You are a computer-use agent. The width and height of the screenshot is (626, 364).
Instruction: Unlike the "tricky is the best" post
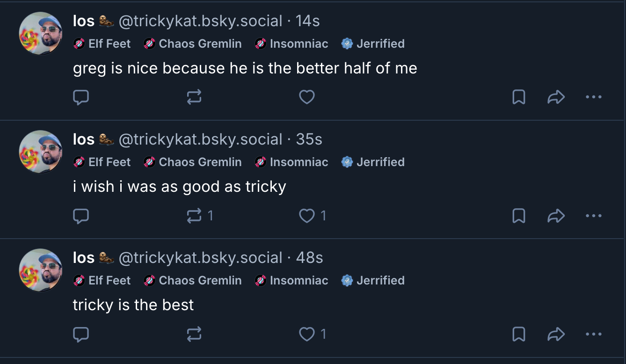point(306,334)
